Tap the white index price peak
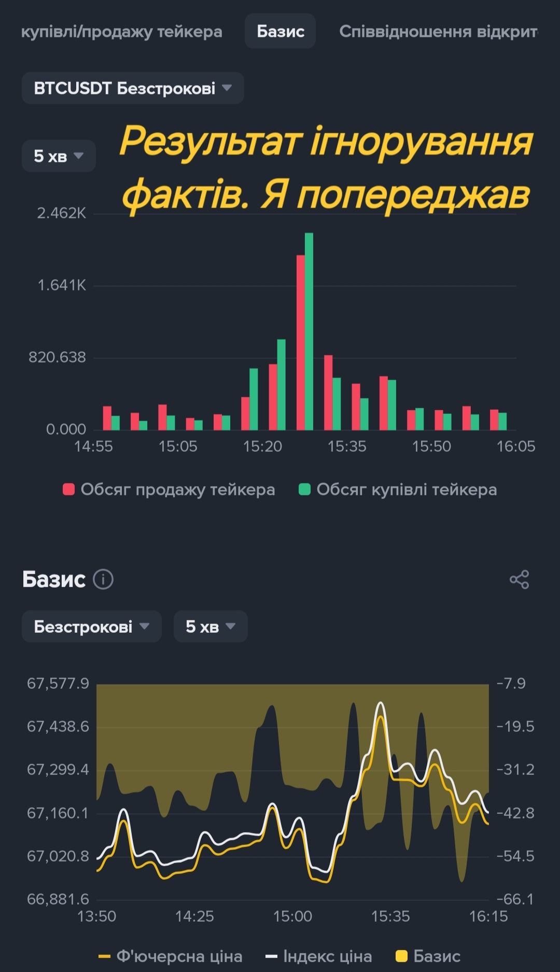This screenshot has width=560, height=972. (x=381, y=704)
